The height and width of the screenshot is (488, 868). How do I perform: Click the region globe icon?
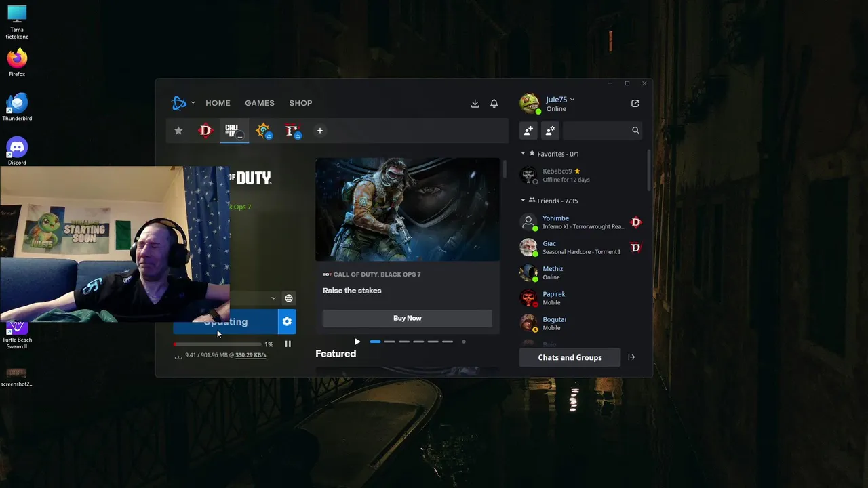(x=289, y=298)
